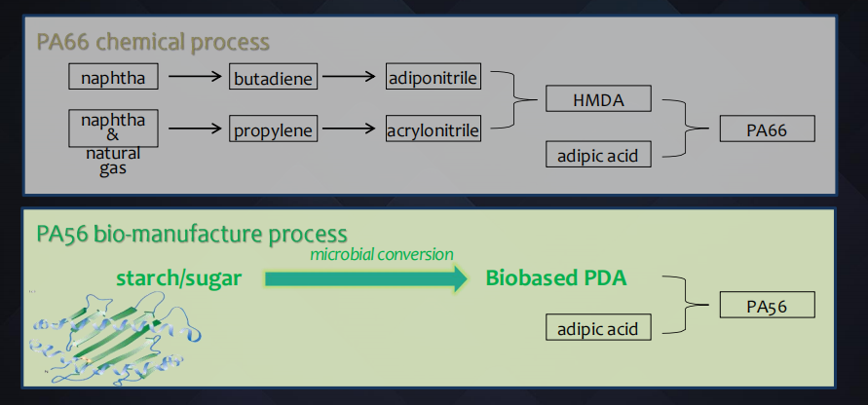The width and height of the screenshot is (868, 405).
Task: Click the adiponitrile box
Action: (434, 76)
